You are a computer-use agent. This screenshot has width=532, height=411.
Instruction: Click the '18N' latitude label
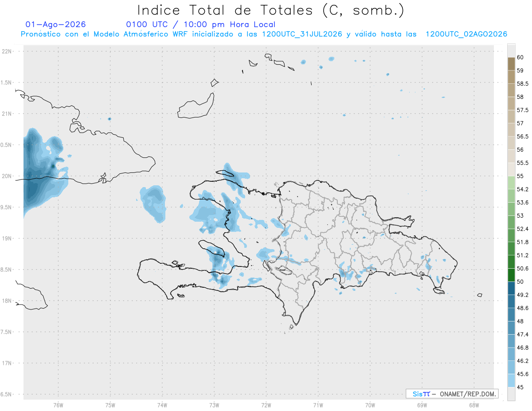tap(7, 301)
